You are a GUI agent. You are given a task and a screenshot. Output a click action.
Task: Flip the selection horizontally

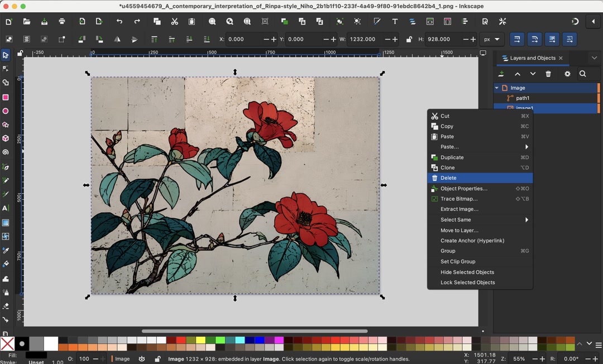pos(117,40)
